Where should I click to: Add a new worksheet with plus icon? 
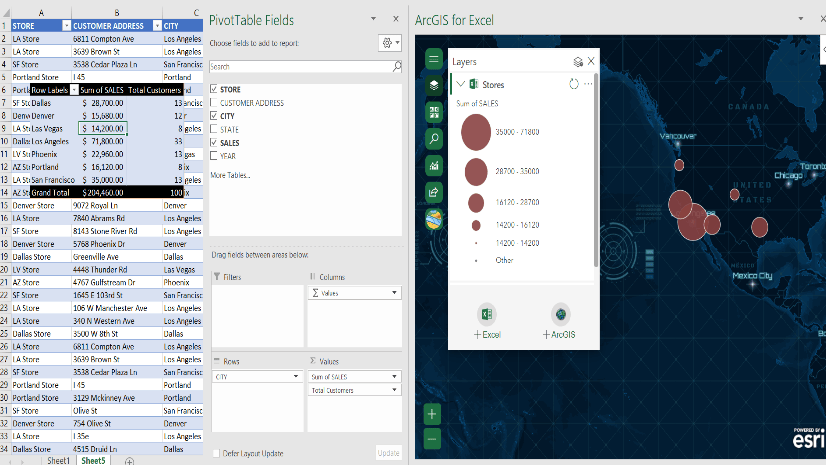130,461
